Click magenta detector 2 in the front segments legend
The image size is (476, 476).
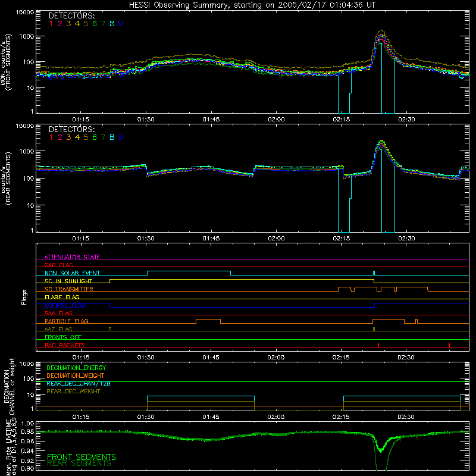(60, 23)
